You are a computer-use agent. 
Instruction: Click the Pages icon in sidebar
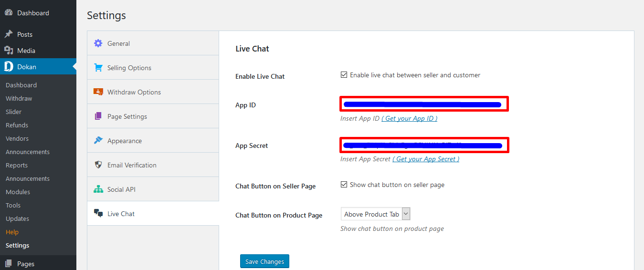[x=9, y=264]
